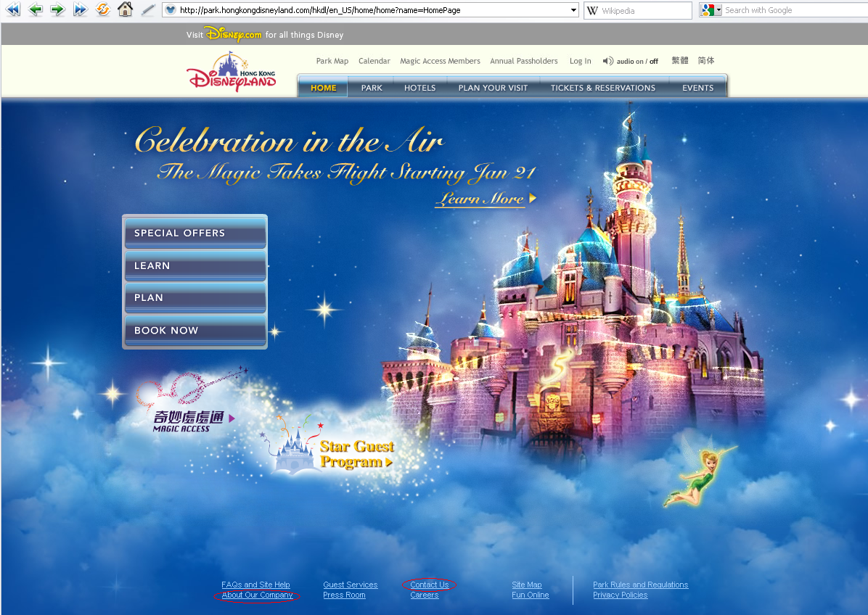Screen dimensions: 868x615
Task: Select the HOME navigation tab
Action: click(x=323, y=87)
